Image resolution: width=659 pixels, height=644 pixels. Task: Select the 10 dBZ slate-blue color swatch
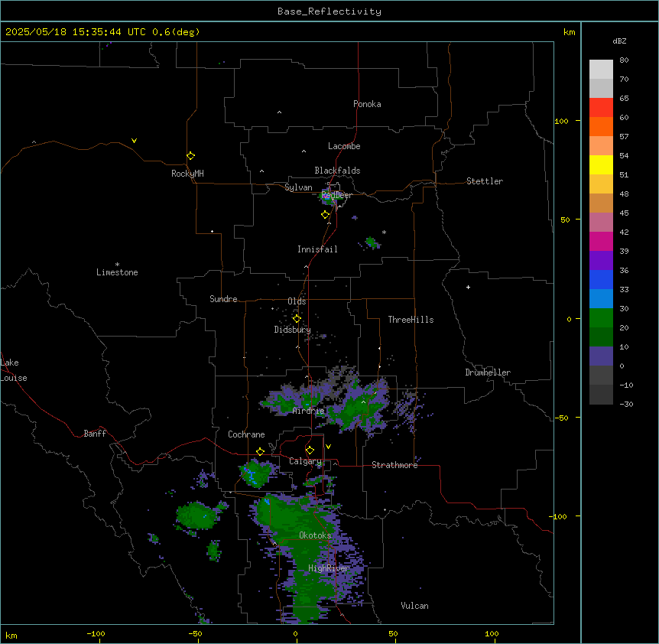(601, 356)
